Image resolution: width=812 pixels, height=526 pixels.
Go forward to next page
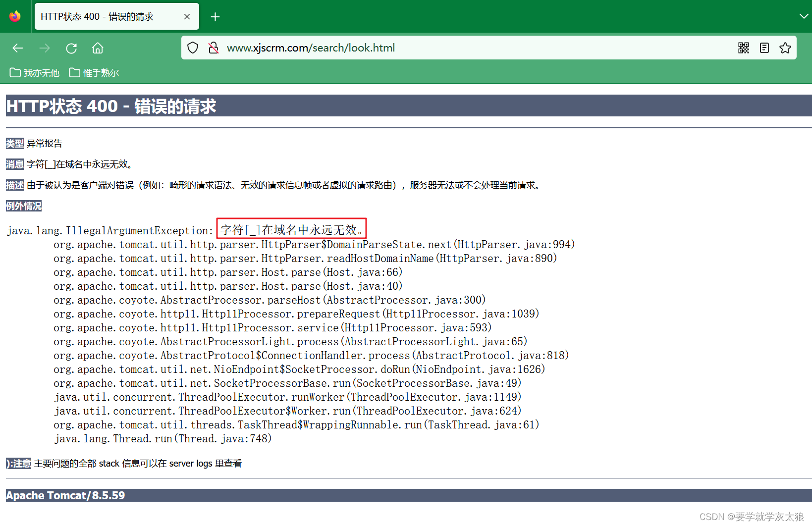pyautogui.click(x=45, y=48)
